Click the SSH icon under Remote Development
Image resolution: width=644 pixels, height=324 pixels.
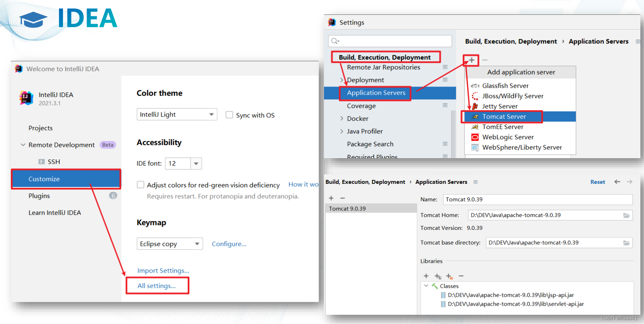[41, 162]
